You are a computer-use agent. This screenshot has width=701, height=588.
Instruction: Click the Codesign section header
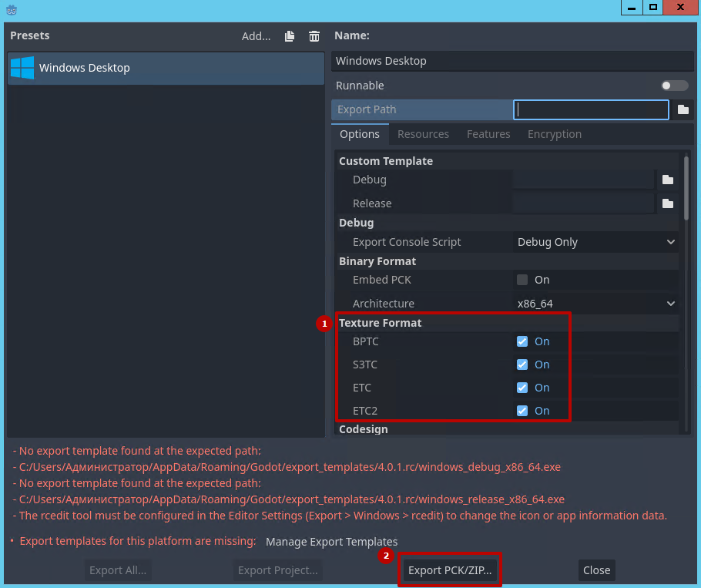364,428
